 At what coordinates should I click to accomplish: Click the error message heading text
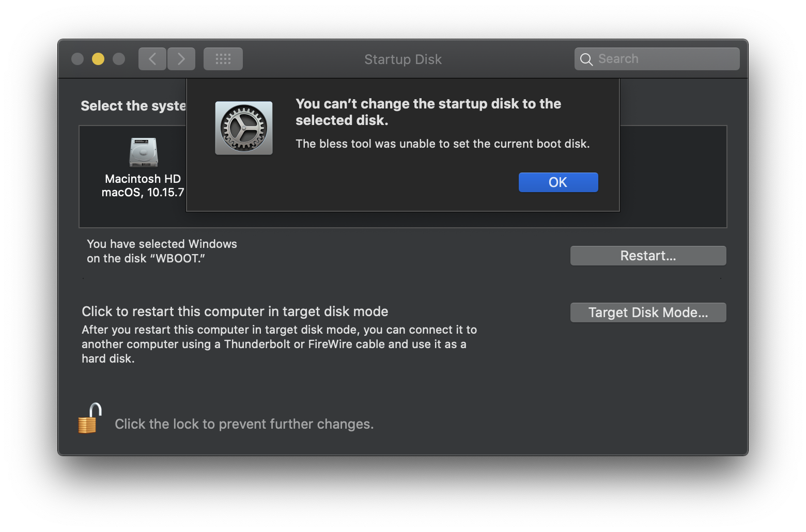point(428,112)
